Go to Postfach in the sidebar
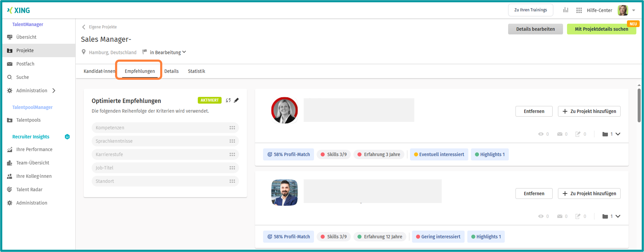The width and height of the screenshot is (644, 252). (25, 64)
